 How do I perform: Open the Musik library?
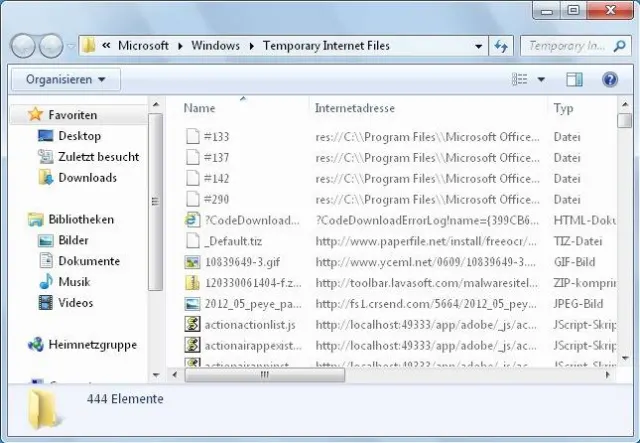74,282
